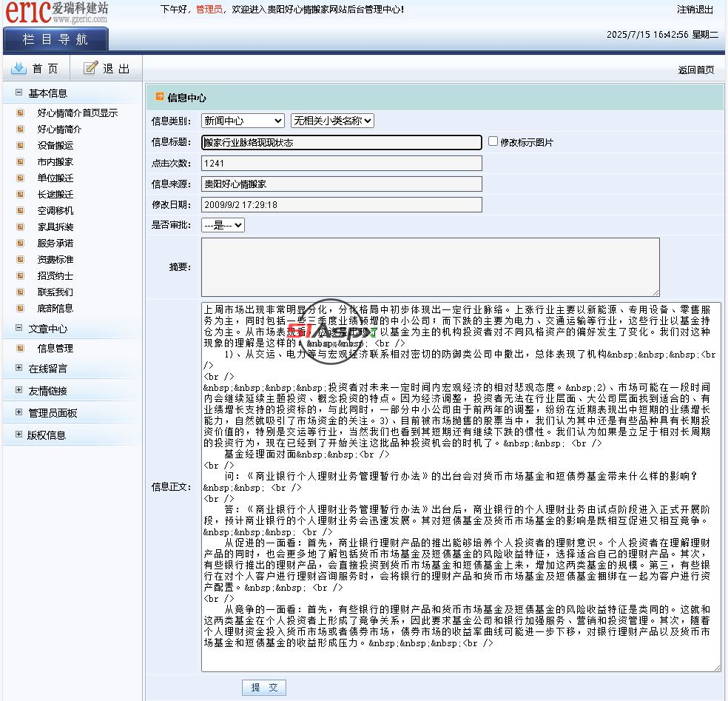This screenshot has width=728, height=701.
Task: Click the 返回首页 link
Action: (x=696, y=70)
